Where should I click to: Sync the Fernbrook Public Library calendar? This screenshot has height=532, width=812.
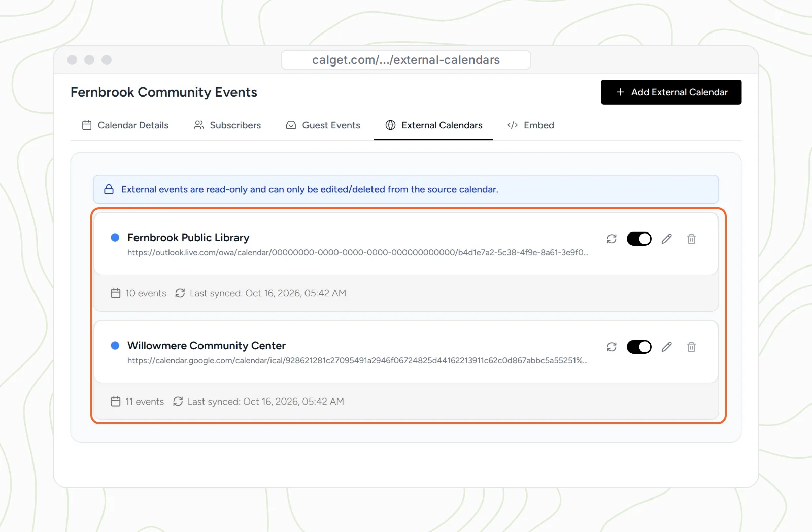(x=612, y=239)
